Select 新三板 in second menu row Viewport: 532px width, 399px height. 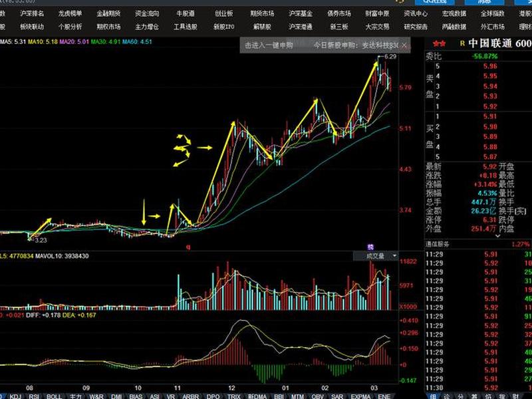pyautogui.click(x=339, y=27)
